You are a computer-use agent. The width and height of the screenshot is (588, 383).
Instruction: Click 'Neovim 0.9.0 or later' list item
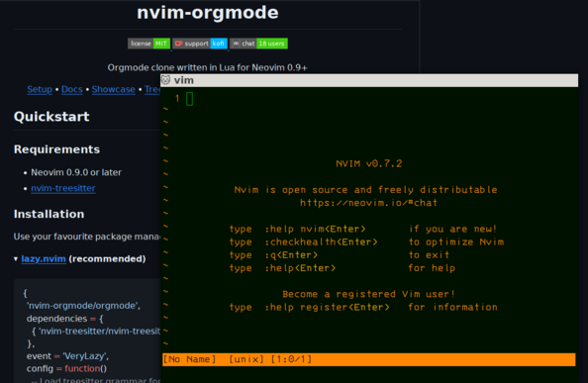[x=76, y=172]
